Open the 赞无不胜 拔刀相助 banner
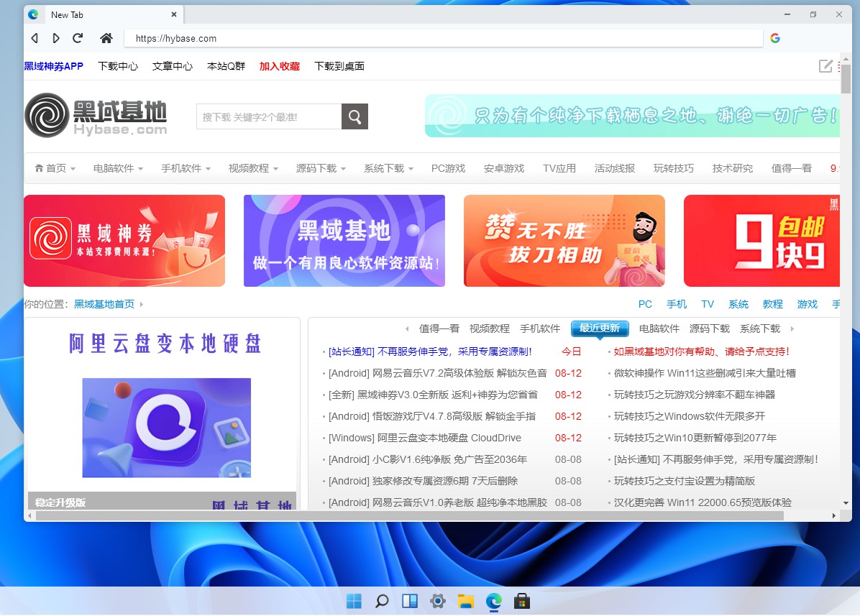The height and width of the screenshot is (616, 860). coord(564,241)
